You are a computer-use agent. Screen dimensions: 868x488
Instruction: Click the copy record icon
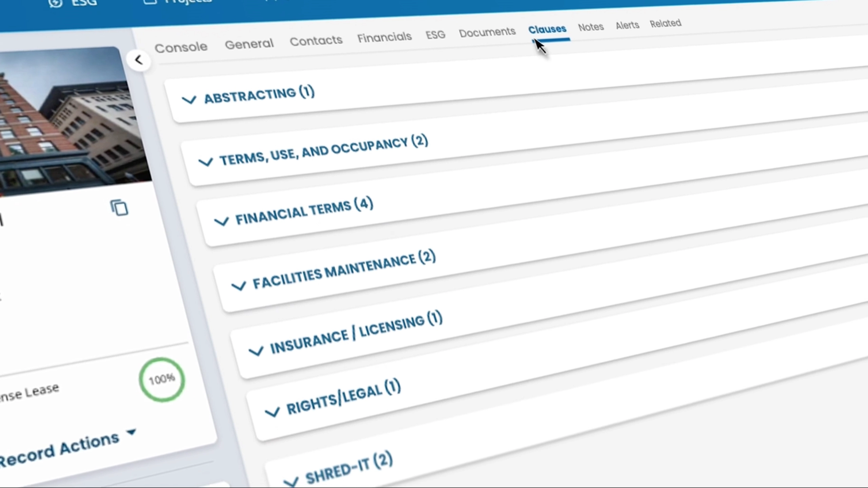(119, 208)
